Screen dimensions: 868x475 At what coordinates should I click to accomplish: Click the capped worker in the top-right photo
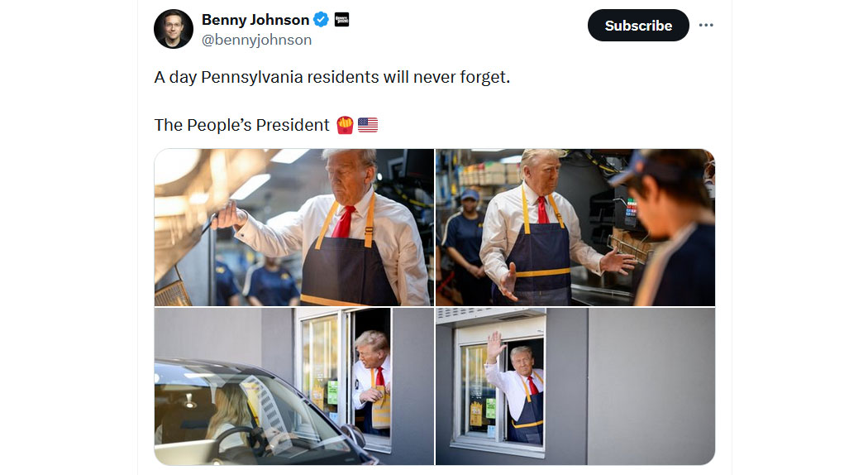[668, 228]
